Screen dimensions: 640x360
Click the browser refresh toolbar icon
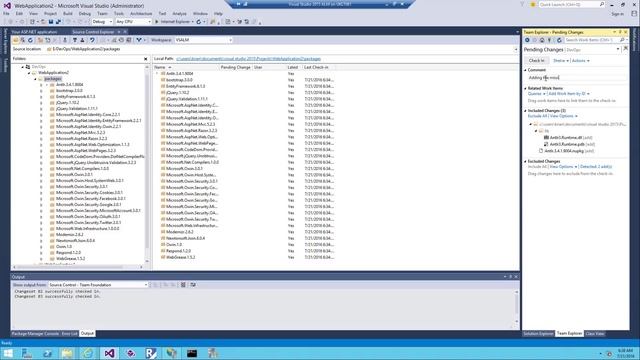pyautogui.click(x=199, y=22)
